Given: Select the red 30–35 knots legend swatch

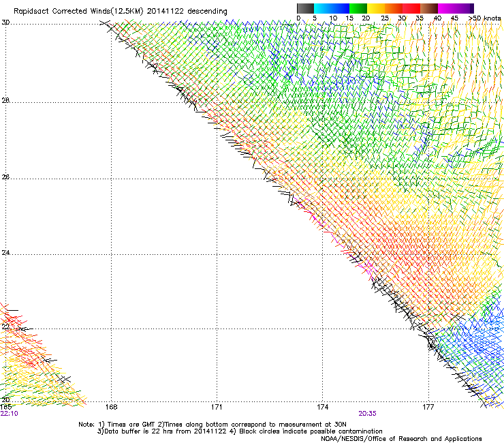Looking at the screenshot, I should point(411,8).
